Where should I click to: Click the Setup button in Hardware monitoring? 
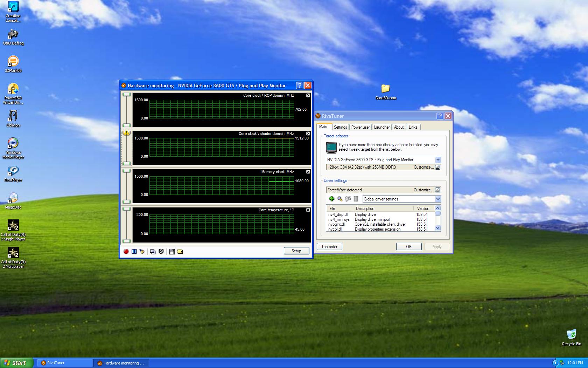pos(296,251)
